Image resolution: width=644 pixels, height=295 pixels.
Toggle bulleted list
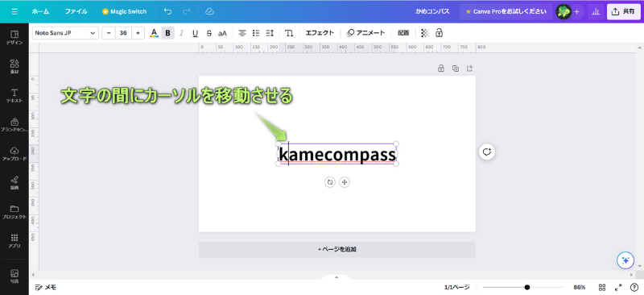pos(256,33)
